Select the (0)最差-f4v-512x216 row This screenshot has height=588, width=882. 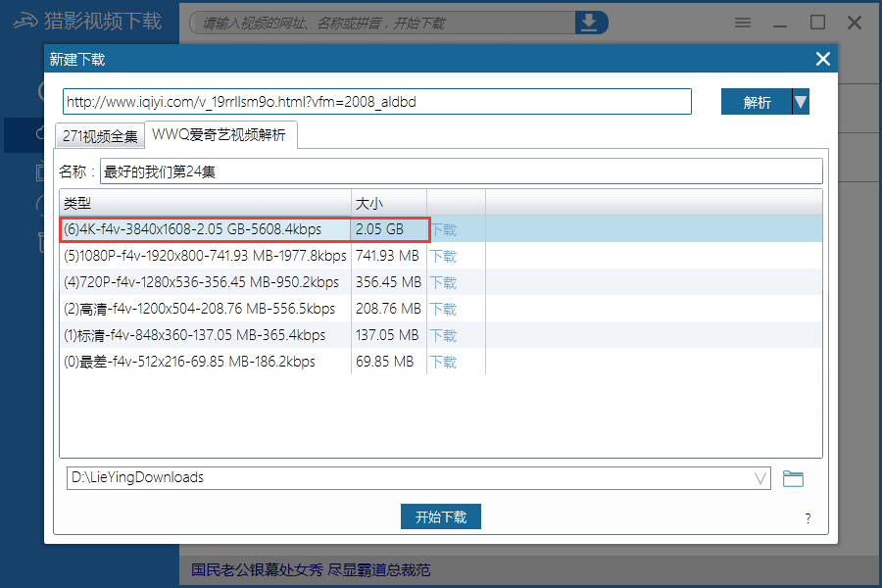tap(440, 362)
